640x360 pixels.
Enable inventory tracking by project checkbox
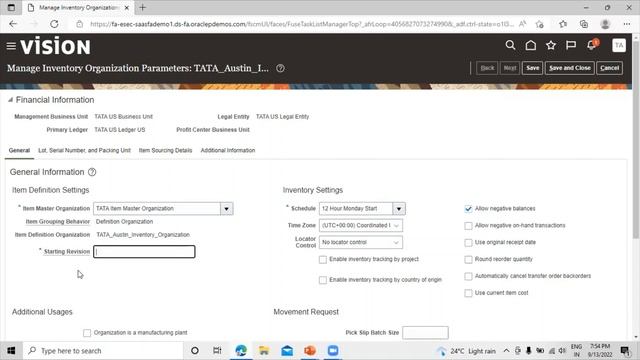click(x=322, y=260)
